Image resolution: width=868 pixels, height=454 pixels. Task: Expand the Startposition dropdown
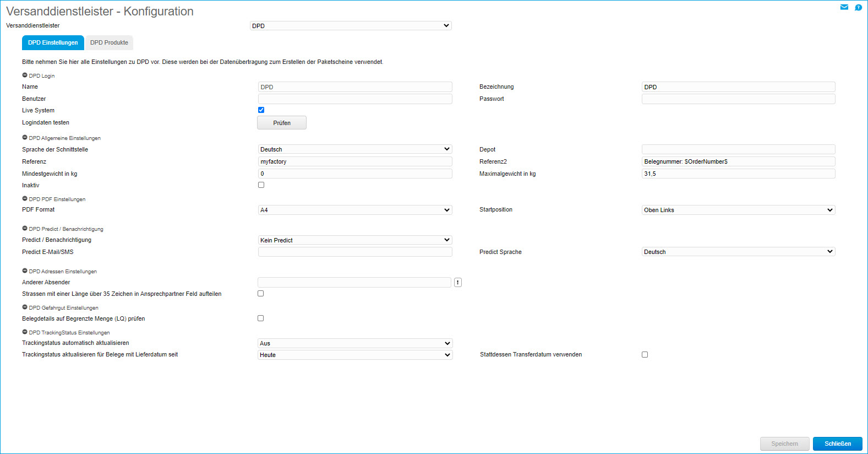[738, 210]
